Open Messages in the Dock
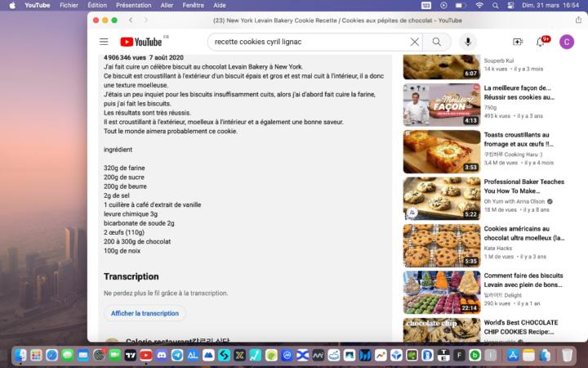Viewport: 588px width, 368px height. (68, 355)
